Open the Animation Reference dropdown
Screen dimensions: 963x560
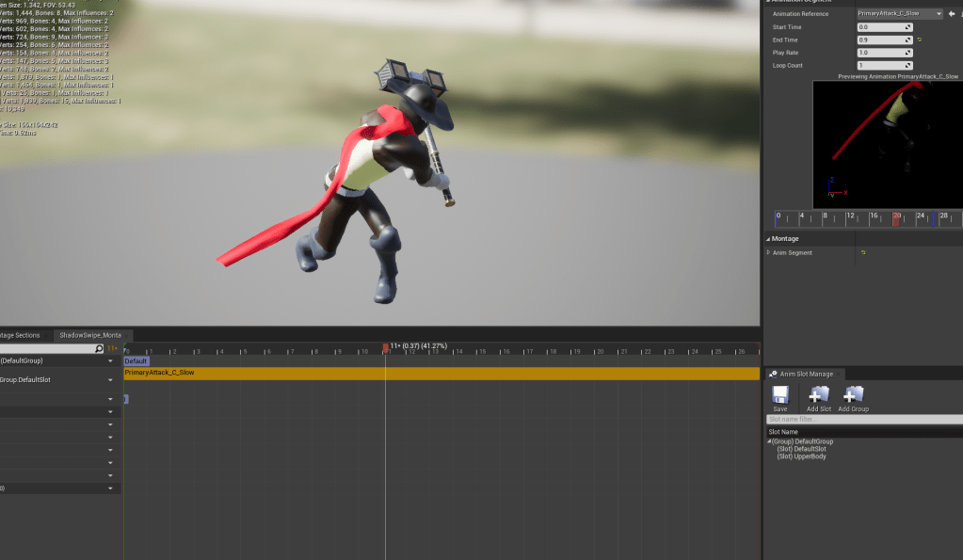pos(899,14)
